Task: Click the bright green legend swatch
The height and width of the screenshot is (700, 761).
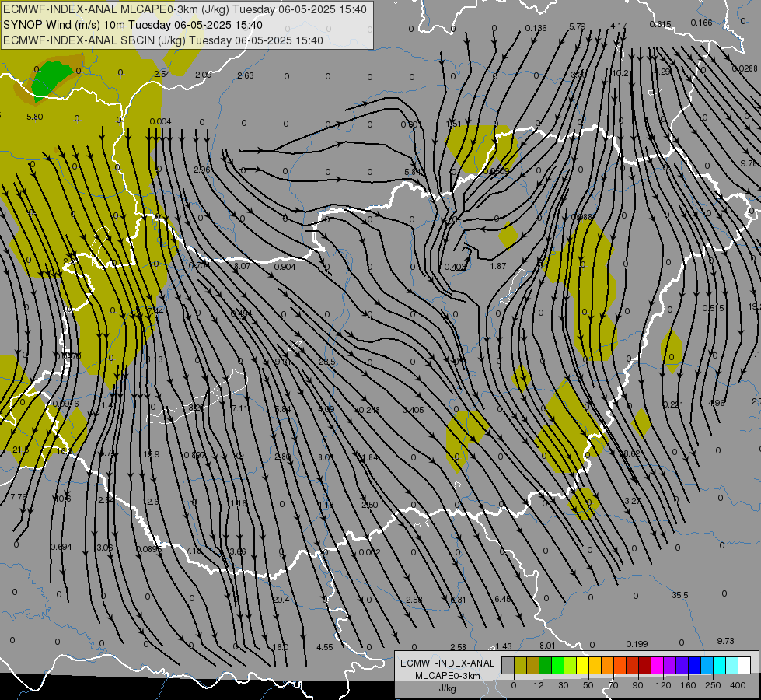Action: (557, 665)
